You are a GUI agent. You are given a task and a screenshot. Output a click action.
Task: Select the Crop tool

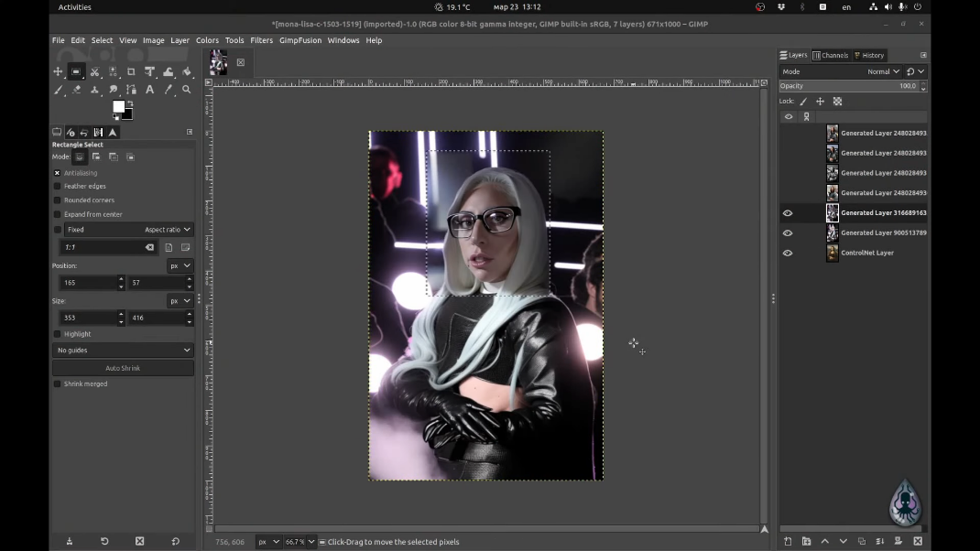(x=131, y=71)
